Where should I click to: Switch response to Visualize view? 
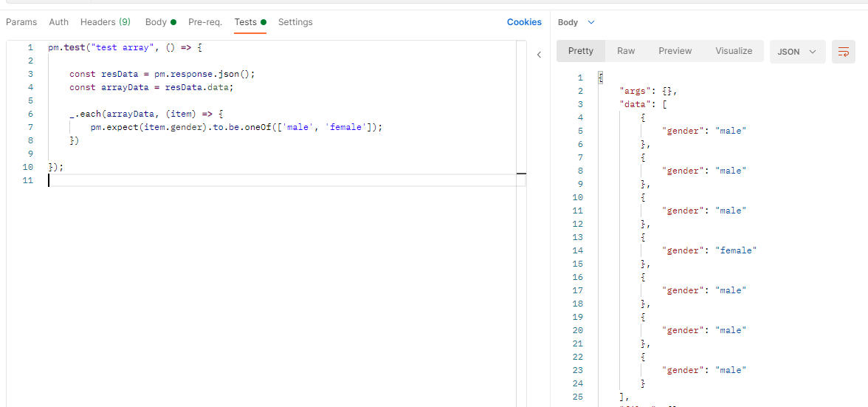pyautogui.click(x=734, y=51)
